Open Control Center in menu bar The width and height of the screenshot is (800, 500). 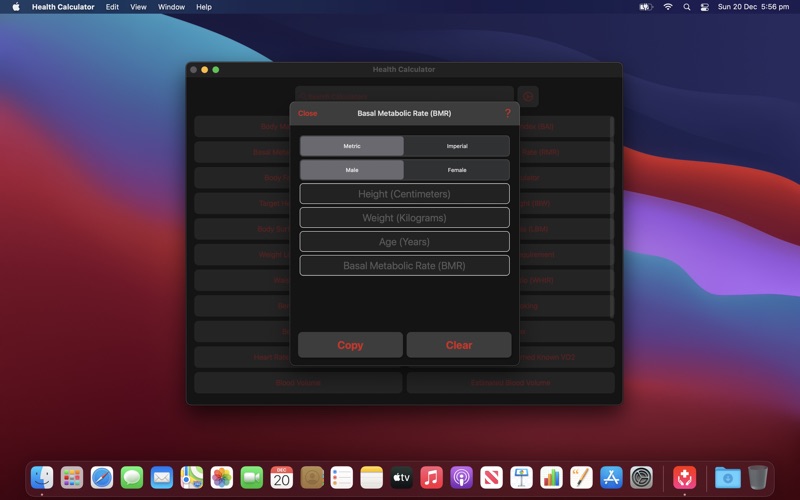tap(705, 7)
